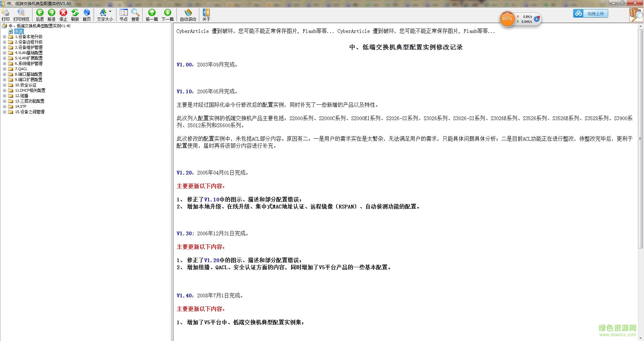
Task: Click the 打印 print icon
Action: pyautogui.click(x=6, y=15)
